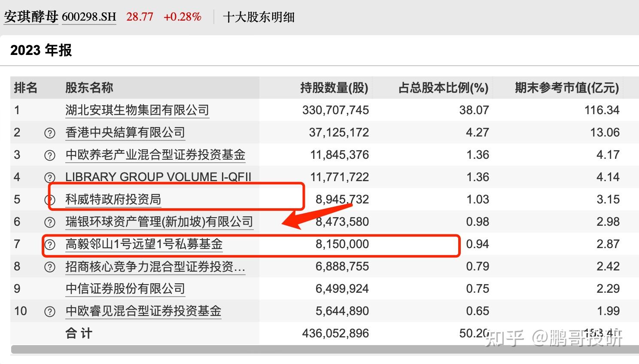Click the help icon beside 香港中央結算有限公司
The width and height of the screenshot is (639, 364).
[x=50, y=133]
